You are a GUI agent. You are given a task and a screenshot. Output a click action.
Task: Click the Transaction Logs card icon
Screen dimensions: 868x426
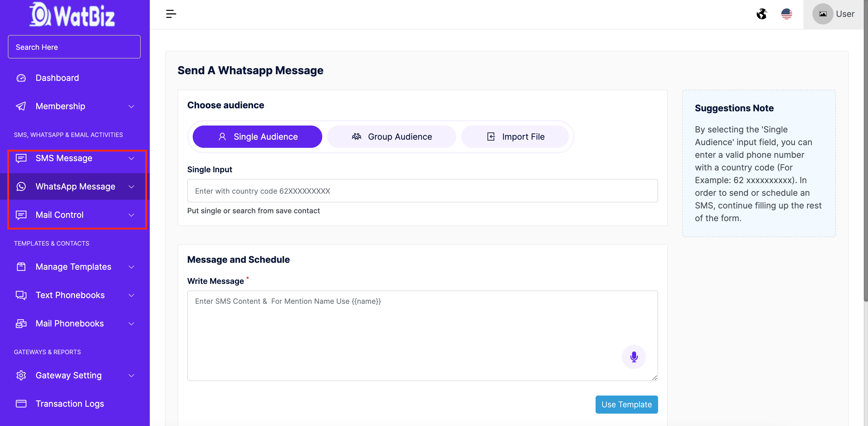(x=21, y=403)
